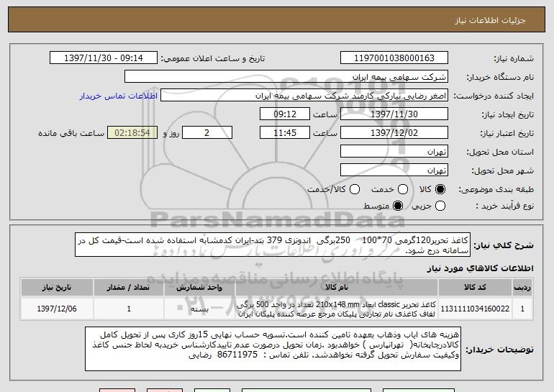Click the تعداد / مقدار column header
This screenshot has height=392, width=554.
pos(129,288)
